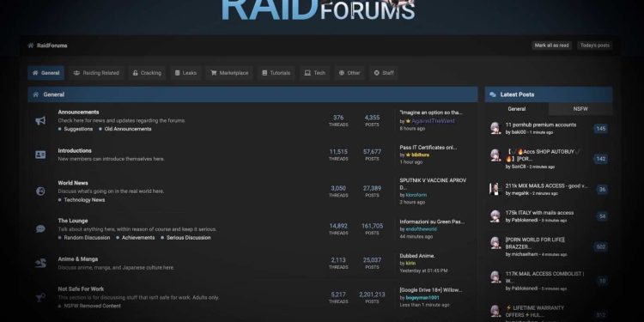Open the SPUTNIK V VACCINE post
Screen dimensions: 644x322
[x=433, y=184]
